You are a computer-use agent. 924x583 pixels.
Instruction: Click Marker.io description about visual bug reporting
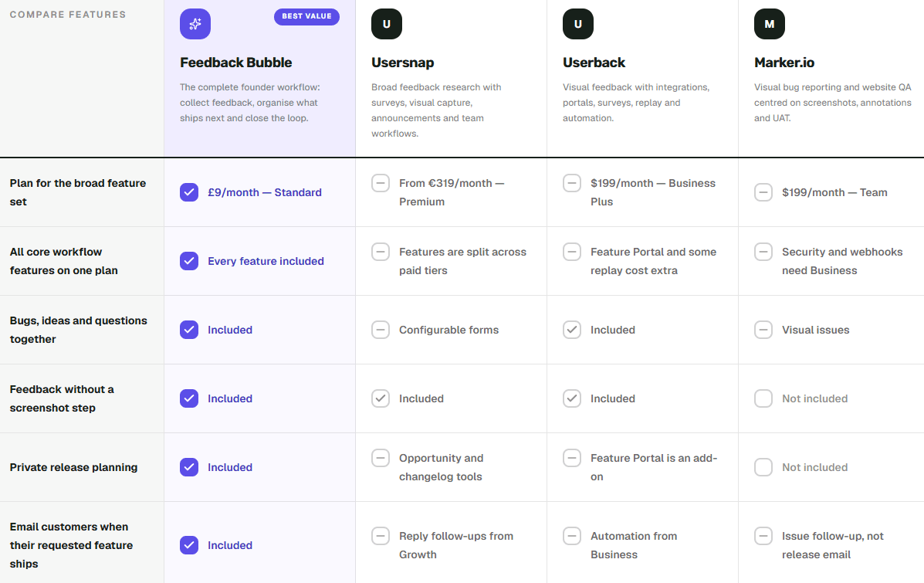click(833, 103)
